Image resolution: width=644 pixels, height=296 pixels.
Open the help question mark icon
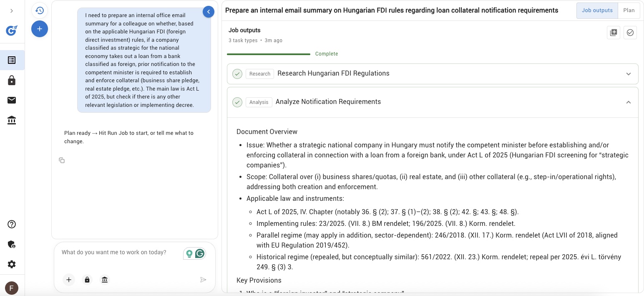pos(12,224)
